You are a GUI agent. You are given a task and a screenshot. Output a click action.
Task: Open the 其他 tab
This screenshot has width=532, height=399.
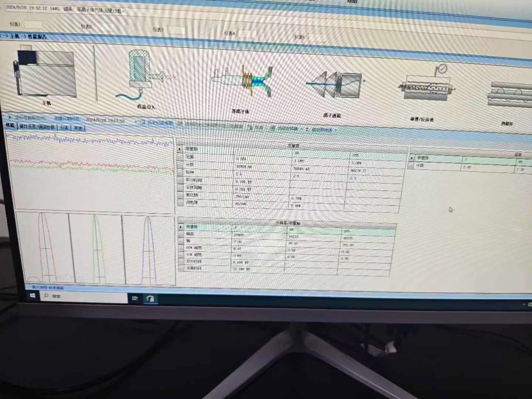(x=78, y=128)
